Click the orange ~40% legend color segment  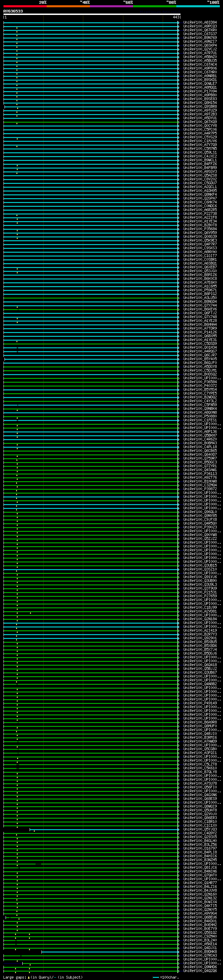68,6
